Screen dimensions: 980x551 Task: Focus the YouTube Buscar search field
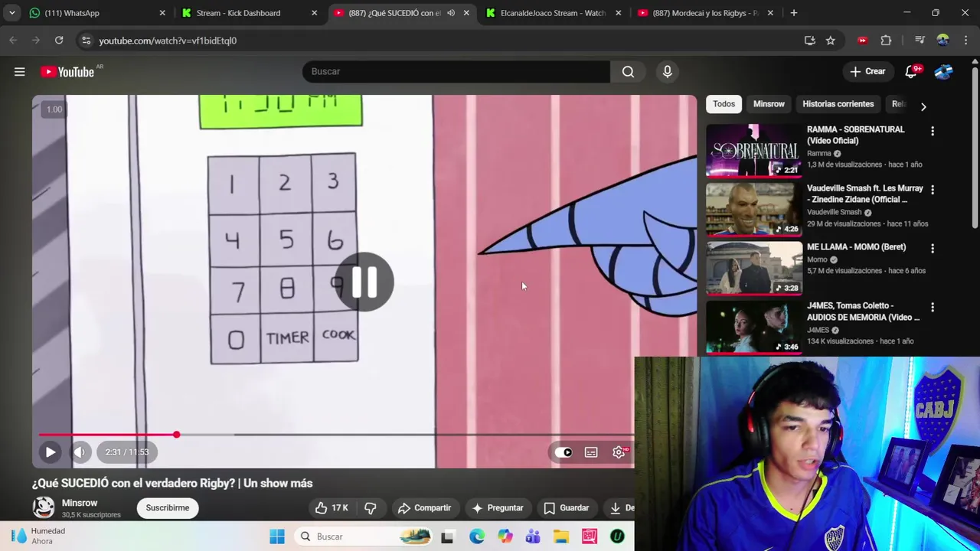[x=456, y=71]
